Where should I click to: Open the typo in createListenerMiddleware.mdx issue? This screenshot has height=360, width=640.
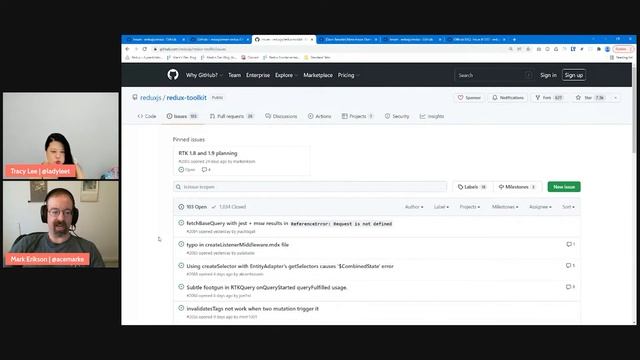(238, 245)
